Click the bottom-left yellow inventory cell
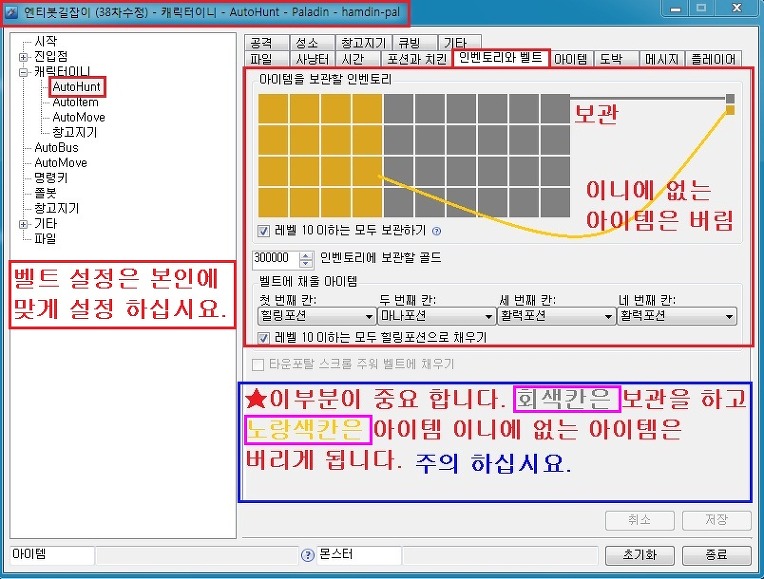 [x=273, y=202]
